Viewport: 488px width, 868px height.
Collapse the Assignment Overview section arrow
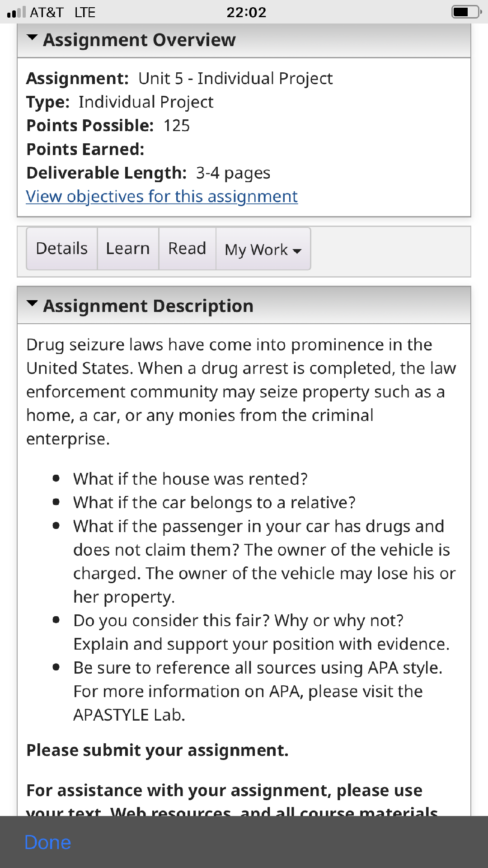pos(32,38)
